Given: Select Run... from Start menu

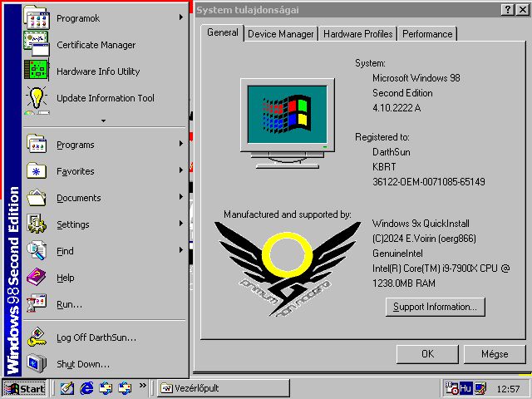Looking at the screenshot, I should (x=106, y=304).
